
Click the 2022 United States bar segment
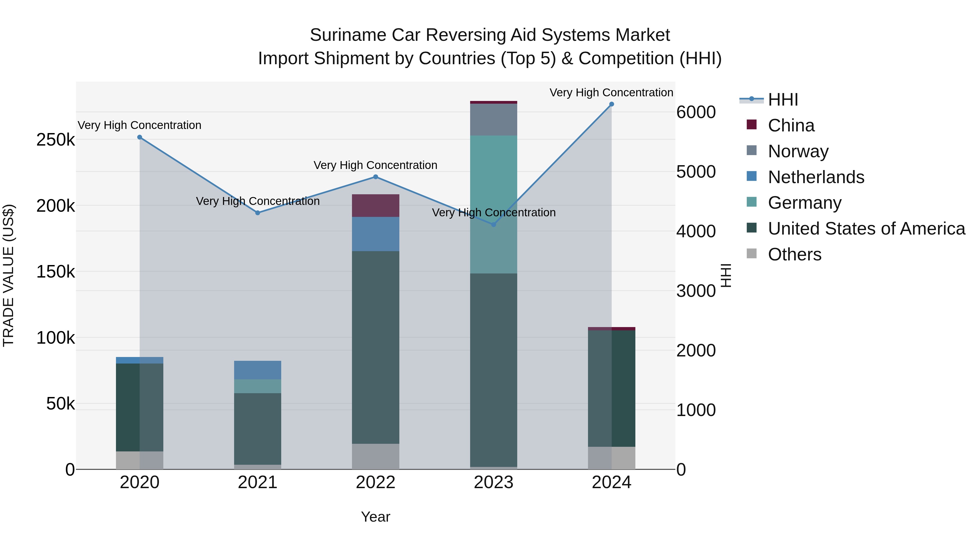click(x=375, y=347)
